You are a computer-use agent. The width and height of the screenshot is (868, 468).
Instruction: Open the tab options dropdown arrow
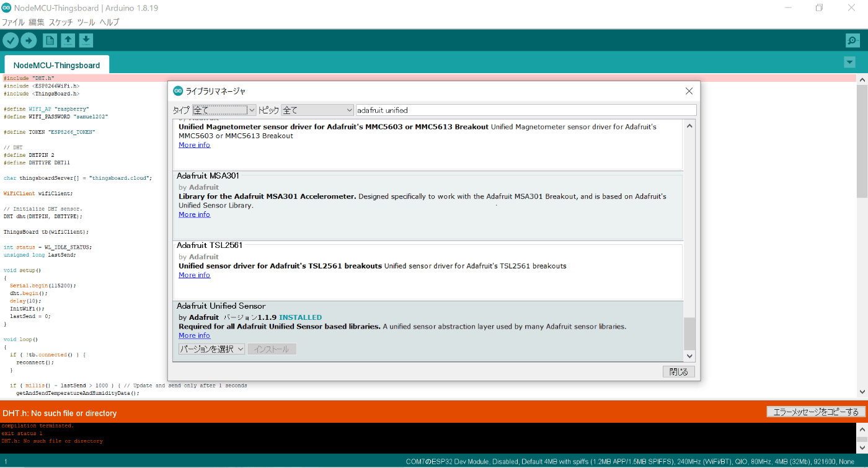[849, 63]
